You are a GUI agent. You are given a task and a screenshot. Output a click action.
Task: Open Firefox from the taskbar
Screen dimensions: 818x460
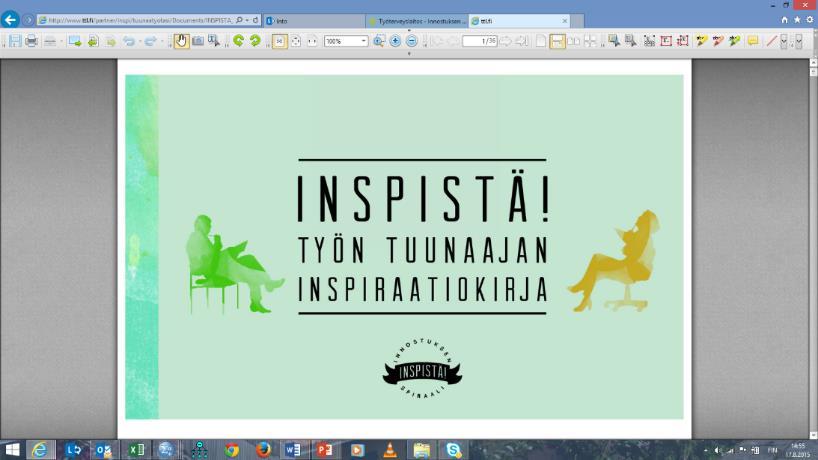[263, 450]
